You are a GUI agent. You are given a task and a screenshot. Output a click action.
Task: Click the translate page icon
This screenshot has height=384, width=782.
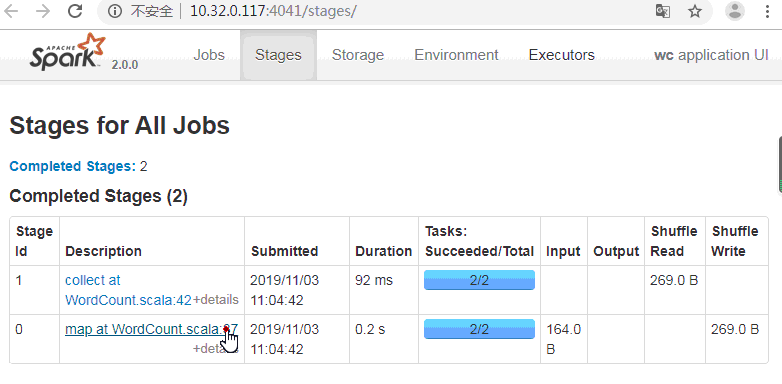(662, 11)
